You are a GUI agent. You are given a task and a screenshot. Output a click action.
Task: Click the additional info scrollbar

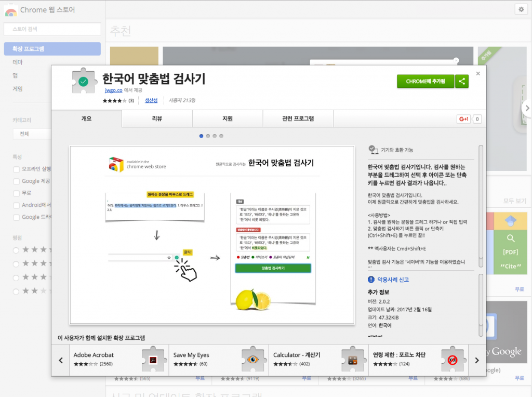pos(481,305)
